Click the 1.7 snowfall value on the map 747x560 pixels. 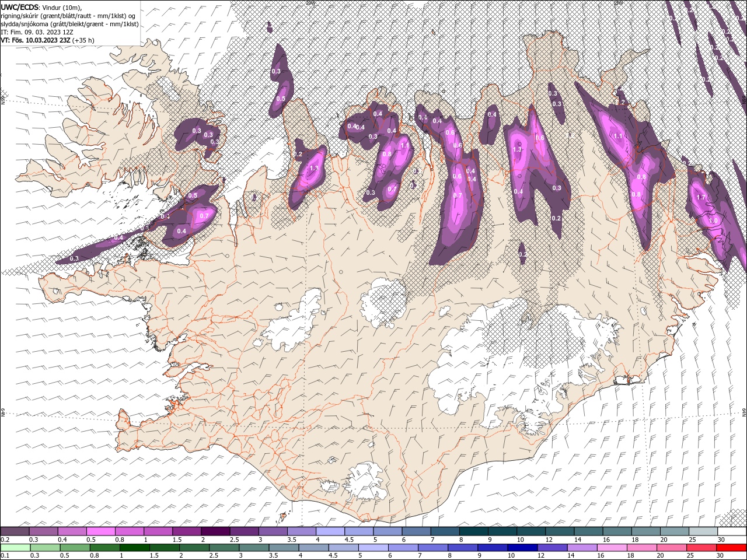point(701,198)
